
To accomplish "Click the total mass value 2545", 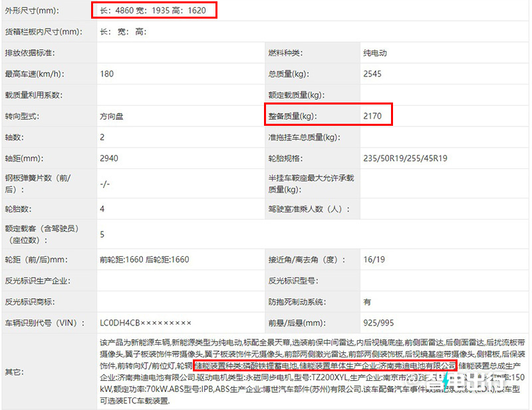I will 372,74.
